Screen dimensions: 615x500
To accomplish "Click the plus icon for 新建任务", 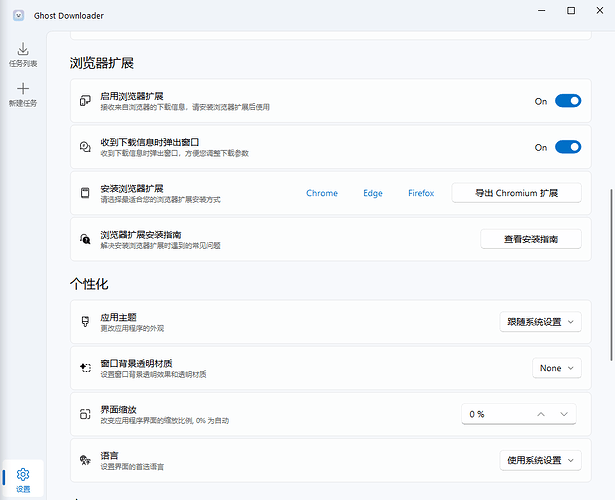I will point(23,89).
